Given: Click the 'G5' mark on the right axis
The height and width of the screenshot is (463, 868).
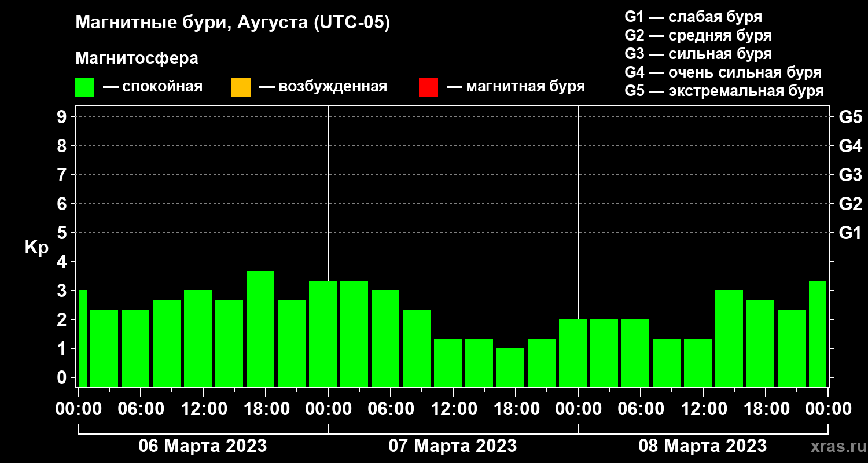Looking at the screenshot, I should click(850, 117).
